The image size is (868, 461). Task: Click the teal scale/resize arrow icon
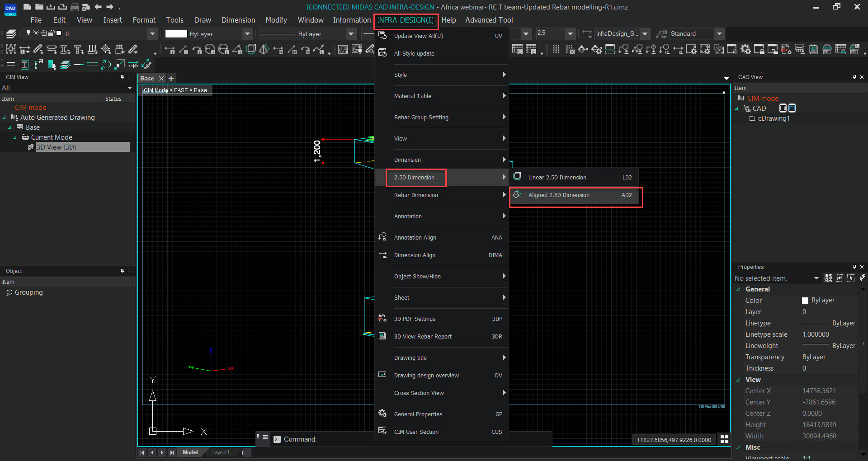coord(120,65)
